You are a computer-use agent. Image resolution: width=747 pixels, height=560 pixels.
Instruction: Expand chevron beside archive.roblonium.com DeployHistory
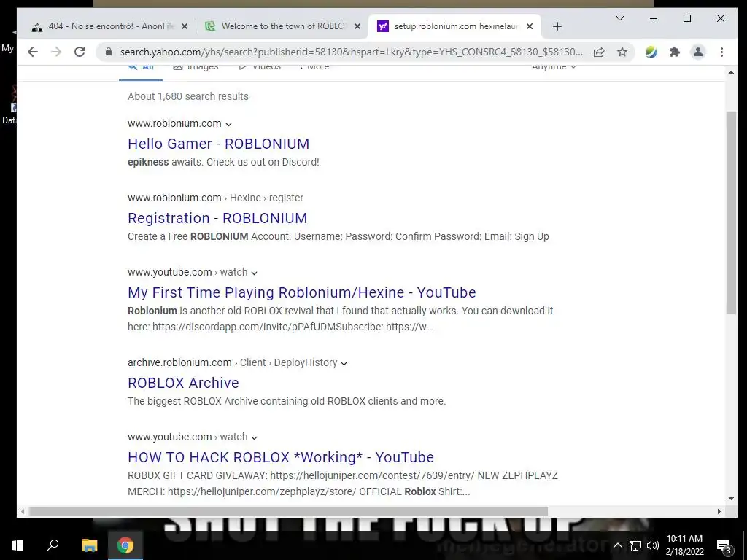tap(344, 363)
